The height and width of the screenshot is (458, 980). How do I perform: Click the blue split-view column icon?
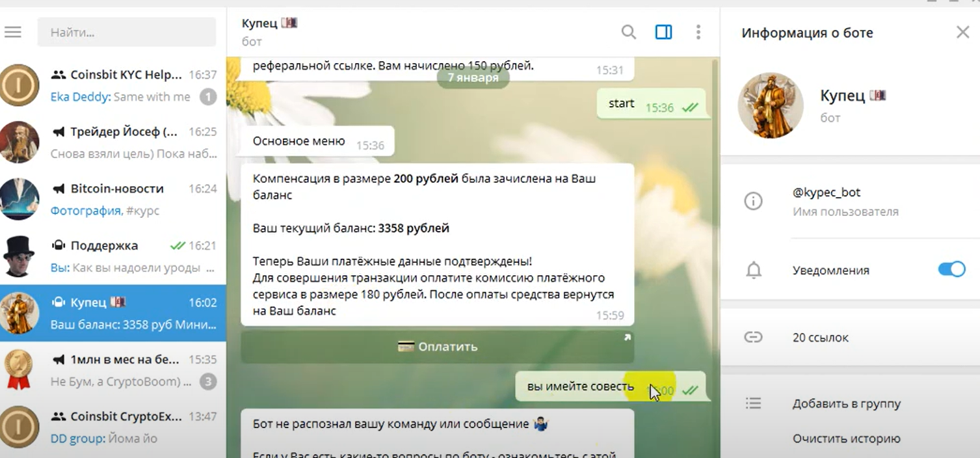[663, 31]
